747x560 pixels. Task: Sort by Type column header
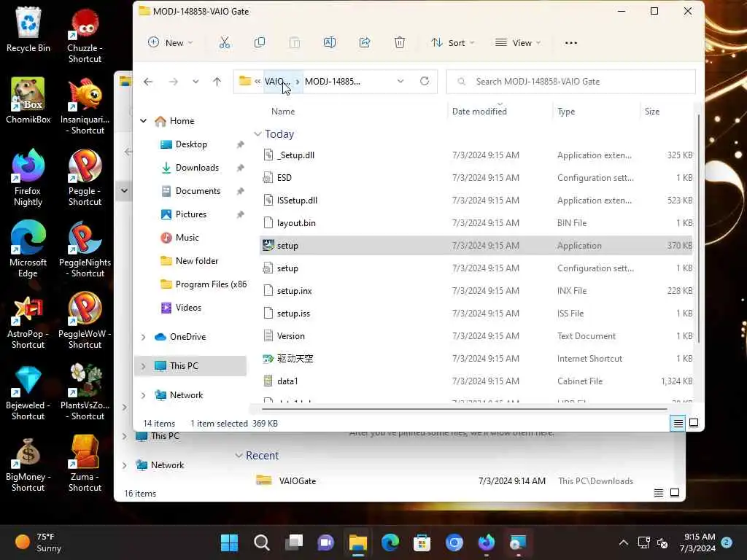point(566,112)
